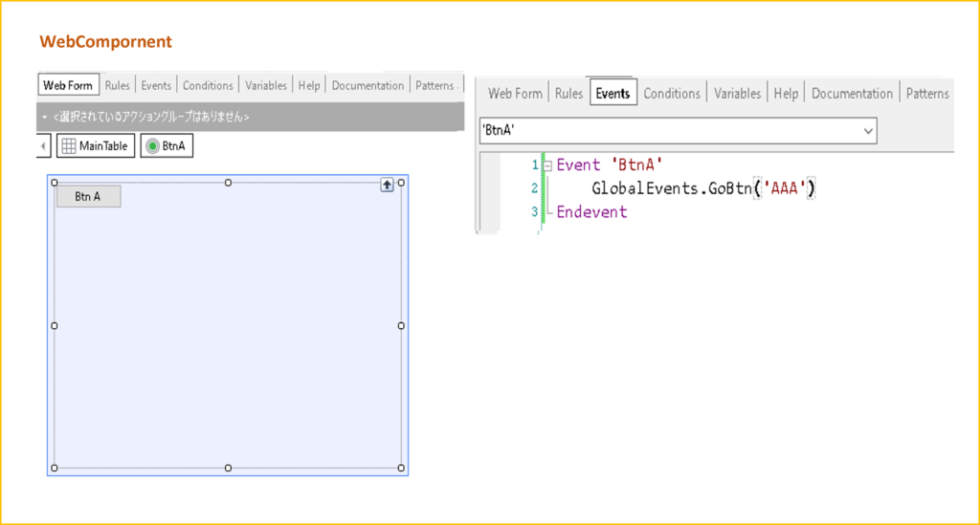Click the Event 'BtnA' code line
980x525 pixels.
[x=610, y=164]
